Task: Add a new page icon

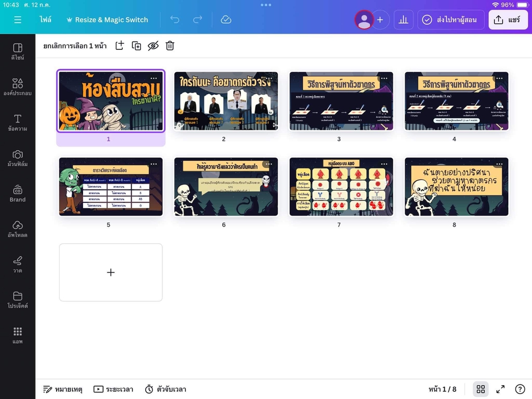Action: click(120, 46)
